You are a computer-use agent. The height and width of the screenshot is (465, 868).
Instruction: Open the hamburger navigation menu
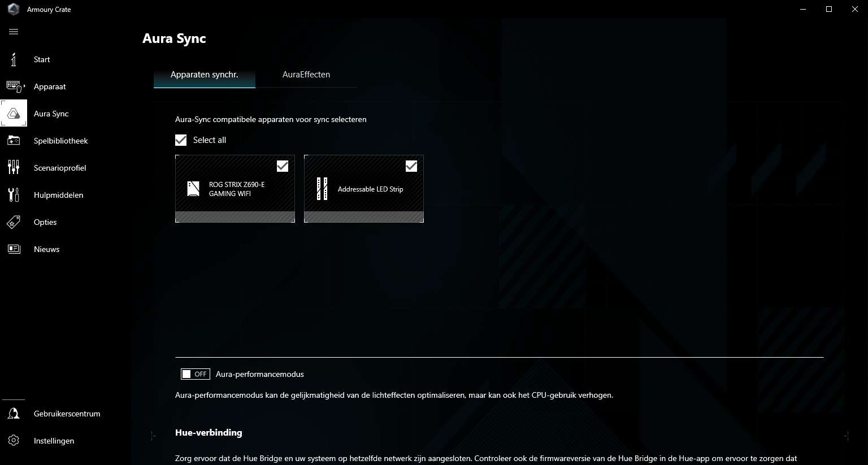[x=14, y=32]
